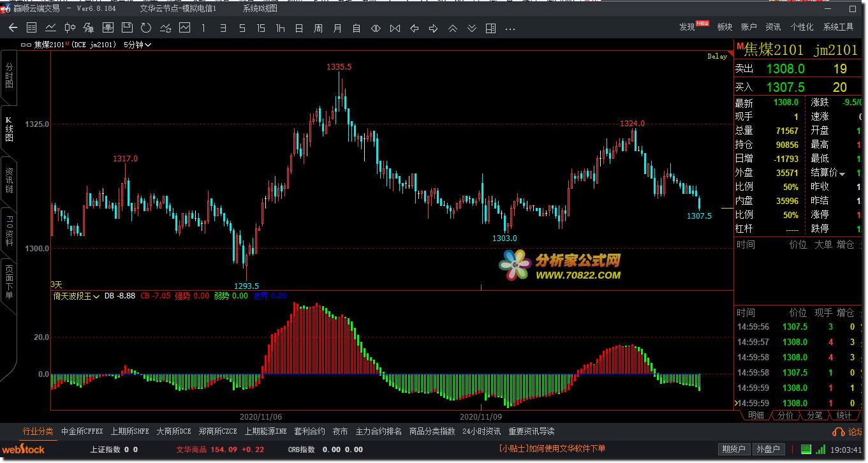
Task: Click the save (floppy disk) icon
Action: click(x=127, y=28)
